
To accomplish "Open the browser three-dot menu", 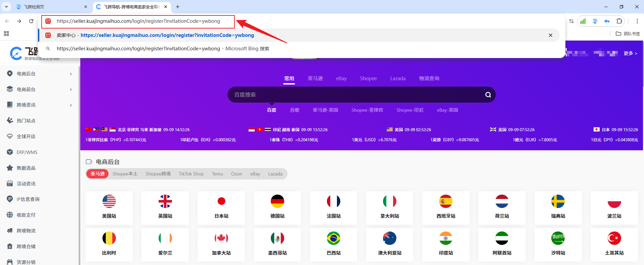I will coord(637,21).
